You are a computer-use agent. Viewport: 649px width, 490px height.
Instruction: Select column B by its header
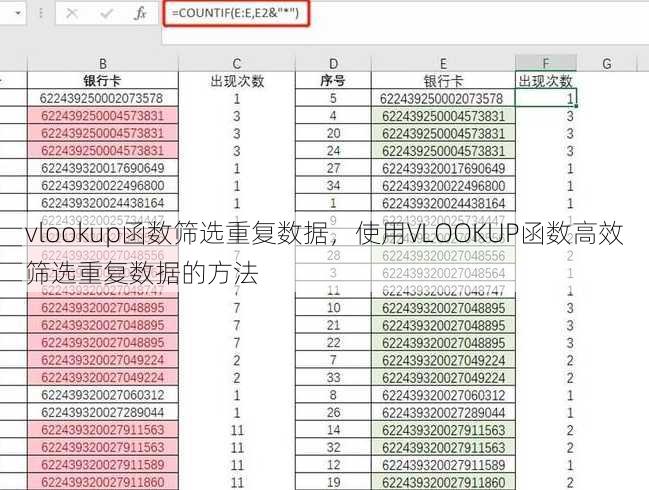[103, 63]
